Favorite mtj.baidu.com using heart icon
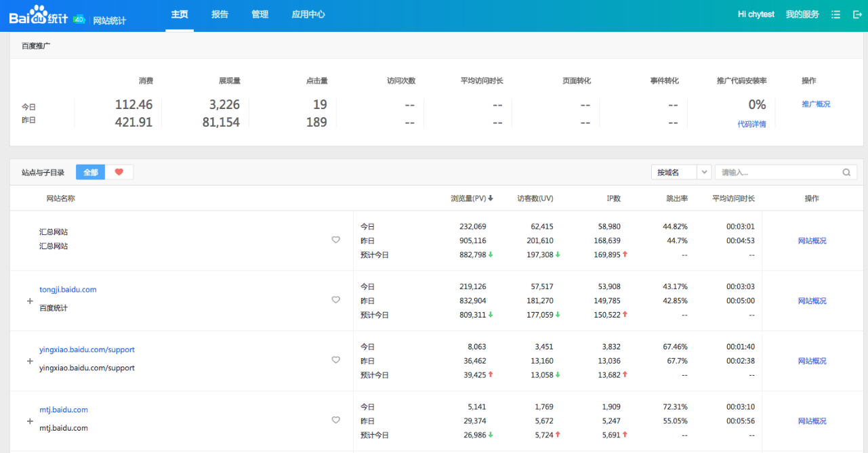The image size is (868, 453). [335, 420]
